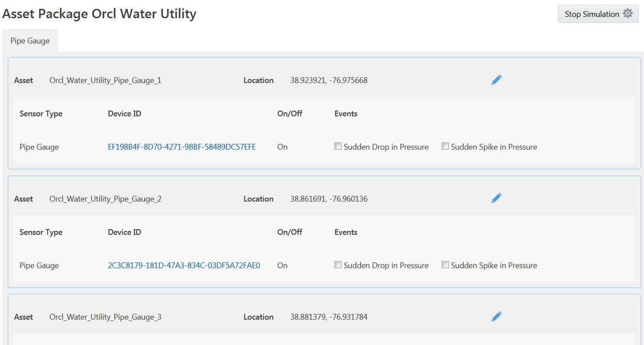
Task: Edit asset Orcl_Water_Utility_Pipe_Gauge_1 with pencil icon
Action: [496, 80]
